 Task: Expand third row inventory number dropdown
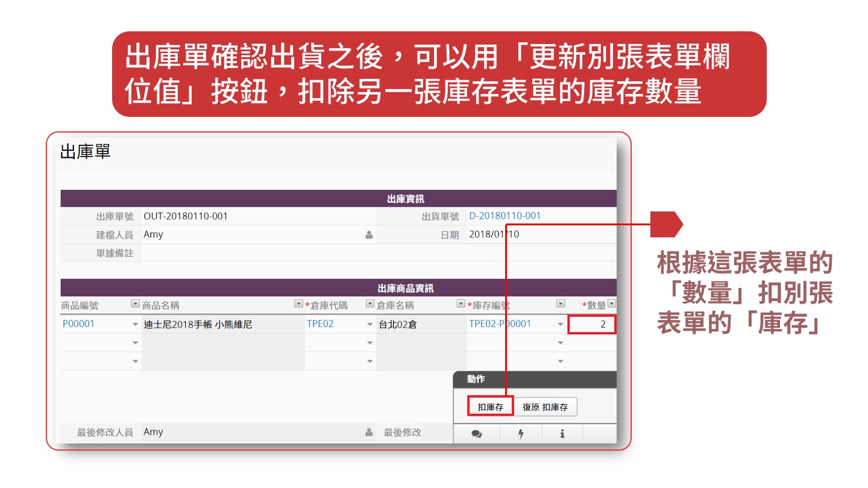561,361
